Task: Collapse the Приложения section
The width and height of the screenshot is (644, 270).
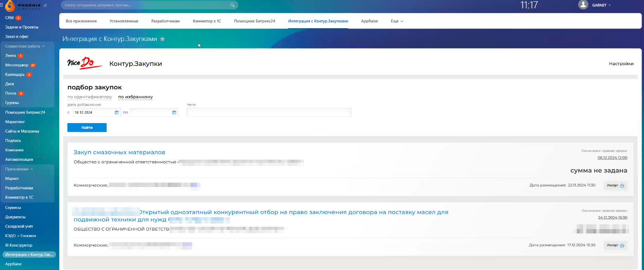Action: click(x=19, y=169)
